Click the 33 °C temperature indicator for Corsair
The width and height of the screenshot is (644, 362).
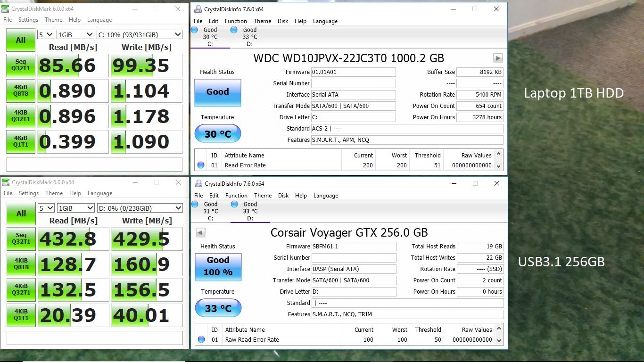(218, 309)
